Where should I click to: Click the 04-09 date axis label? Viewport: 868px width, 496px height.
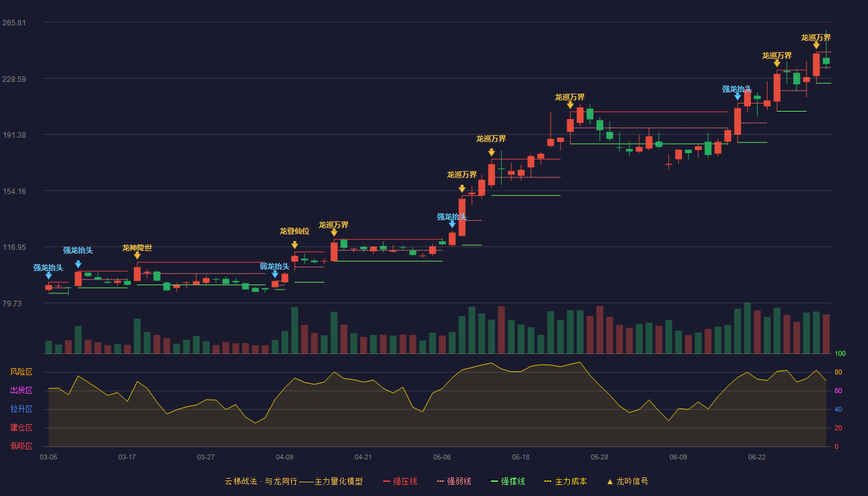point(285,457)
